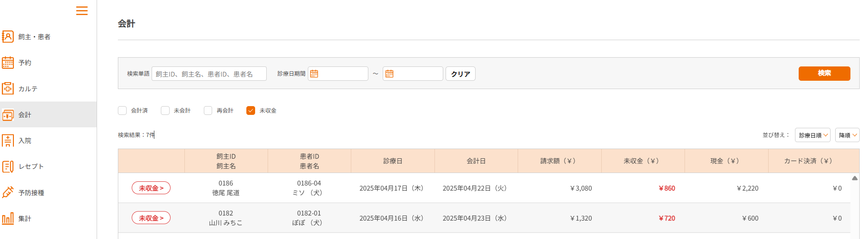This screenshot has height=239, width=868.
Task: Click the クリア button
Action: point(460,74)
